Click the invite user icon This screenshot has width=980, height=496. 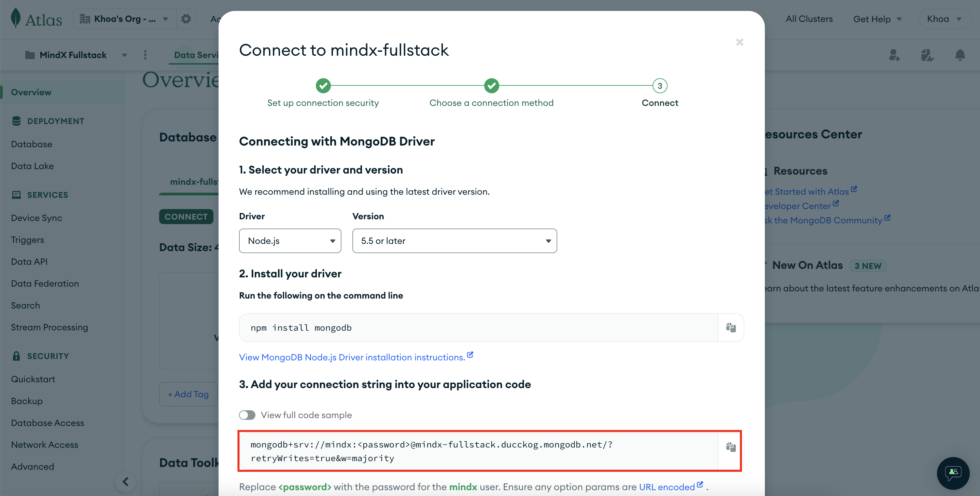click(x=894, y=55)
